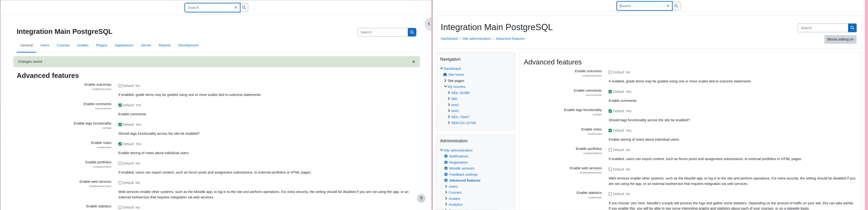Check Enable web services in left window

(x=120, y=183)
